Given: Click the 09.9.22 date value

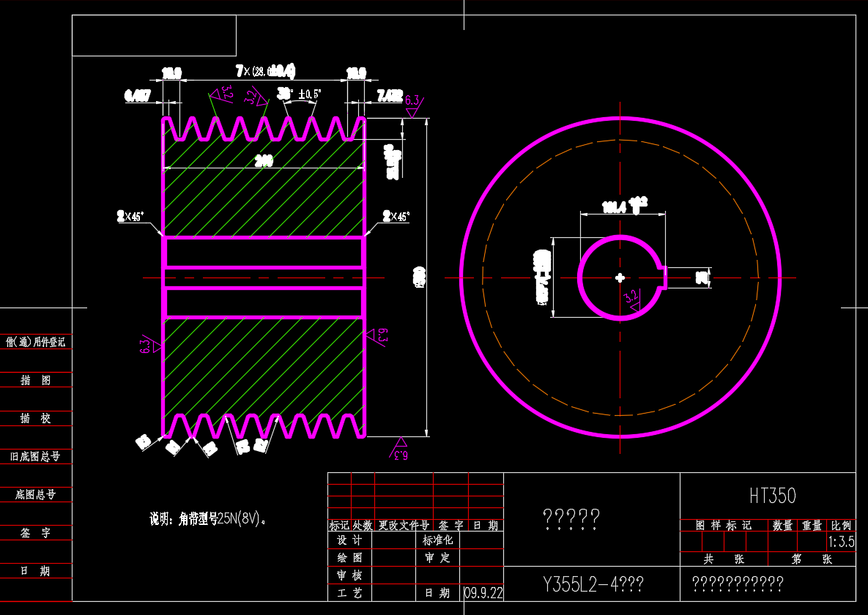Looking at the screenshot, I should (483, 593).
